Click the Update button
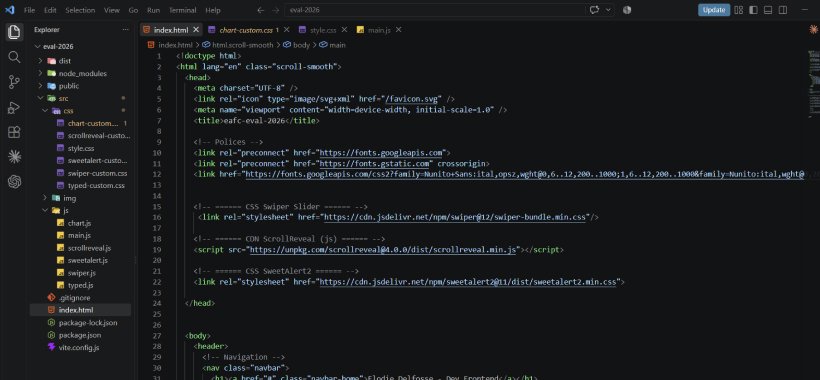 pyautogui.click(x=714, y=10)
